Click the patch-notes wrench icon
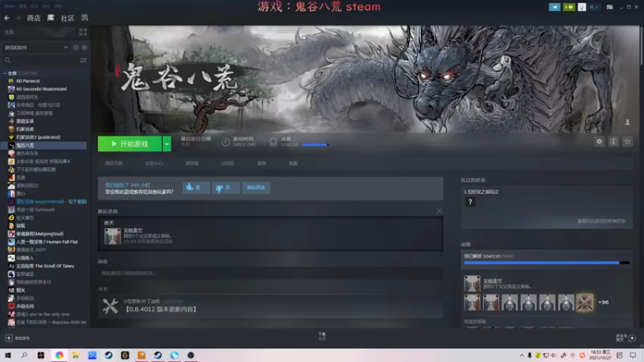 pyautogui.click(x=110, y=306)
